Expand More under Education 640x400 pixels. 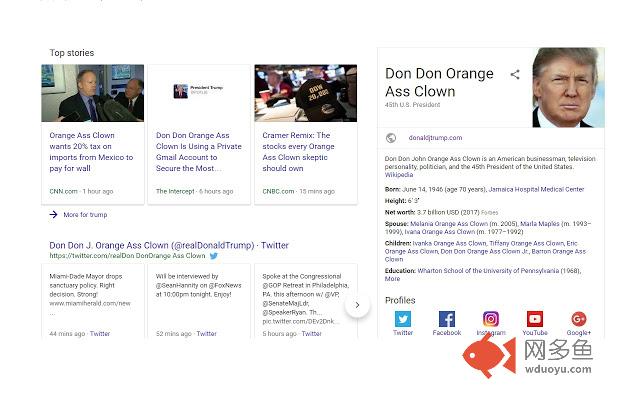click(392, 279)
